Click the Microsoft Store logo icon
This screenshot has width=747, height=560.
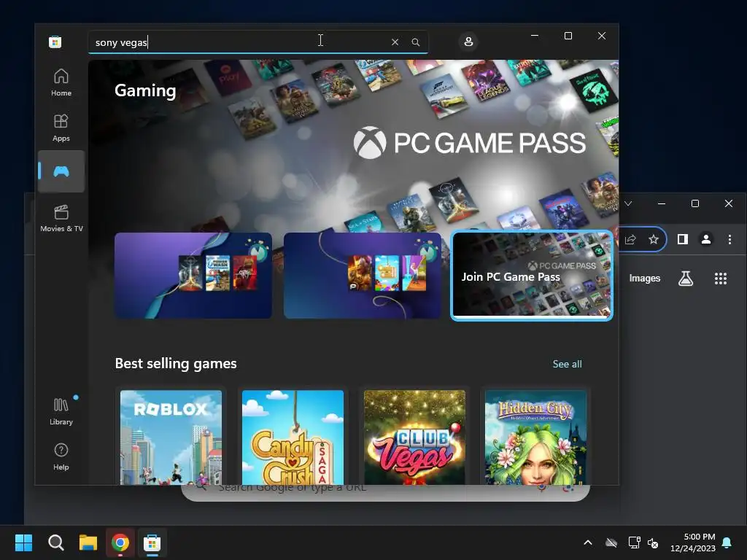click(x=55, y=42)
